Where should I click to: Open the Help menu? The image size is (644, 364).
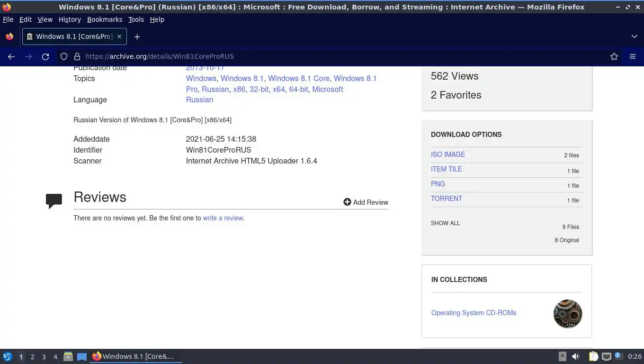[x=157, y=19]
